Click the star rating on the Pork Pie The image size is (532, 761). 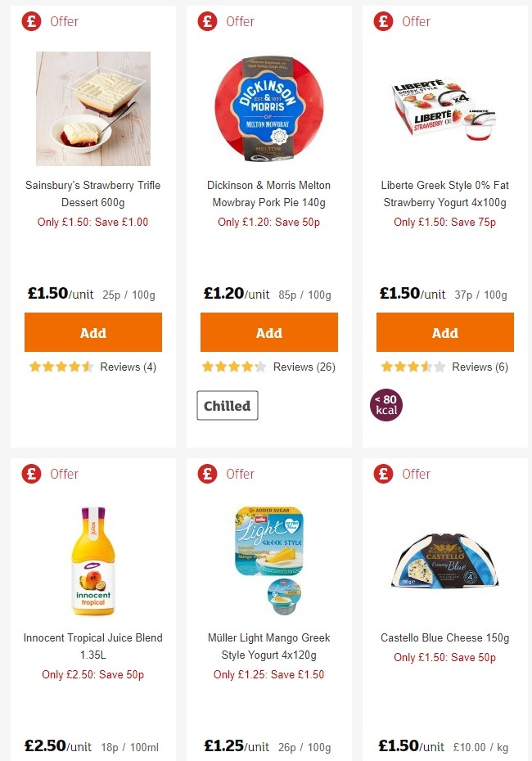coord(227,367)
